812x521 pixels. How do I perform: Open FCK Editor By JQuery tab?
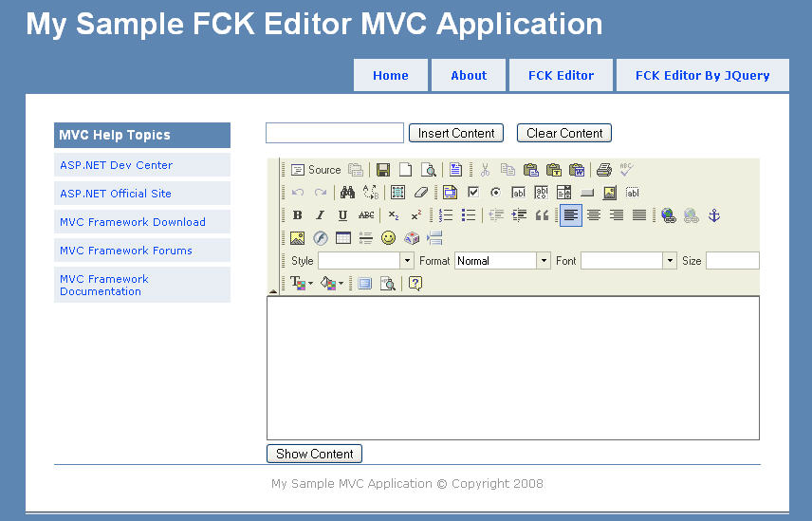coord(703,76)
